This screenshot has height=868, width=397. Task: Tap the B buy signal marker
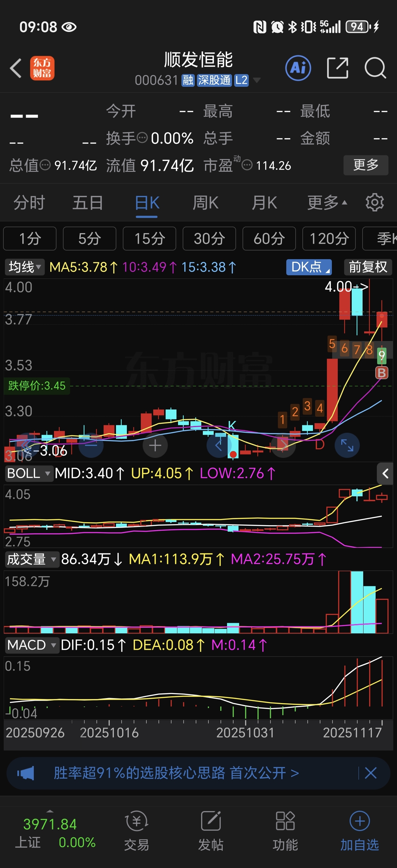pyautogui.click(x=382, y=373)
